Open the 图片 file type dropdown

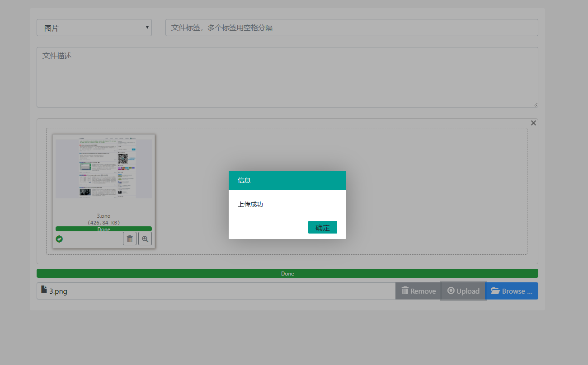[x=94, y=28]
